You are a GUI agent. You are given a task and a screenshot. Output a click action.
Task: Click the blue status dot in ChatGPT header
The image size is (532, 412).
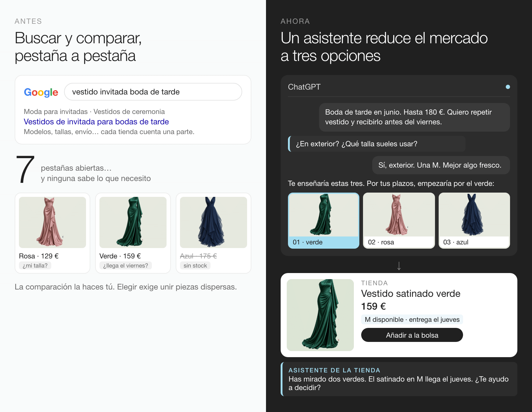[x=508, y=87]
